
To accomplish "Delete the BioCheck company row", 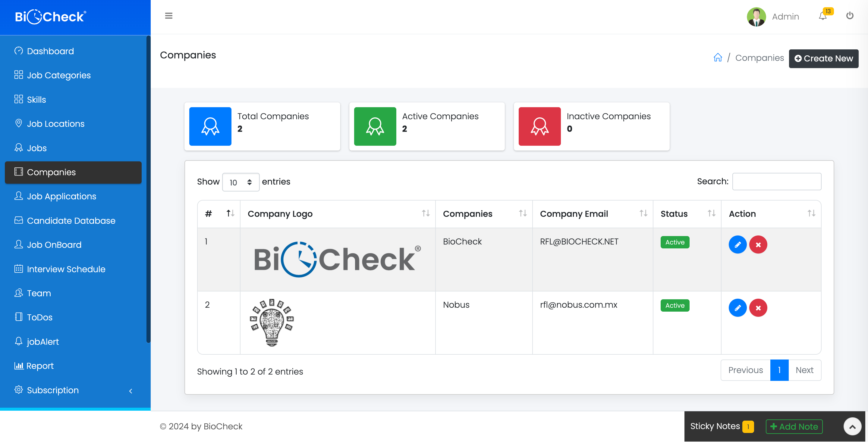I will [x=758, y=244].
